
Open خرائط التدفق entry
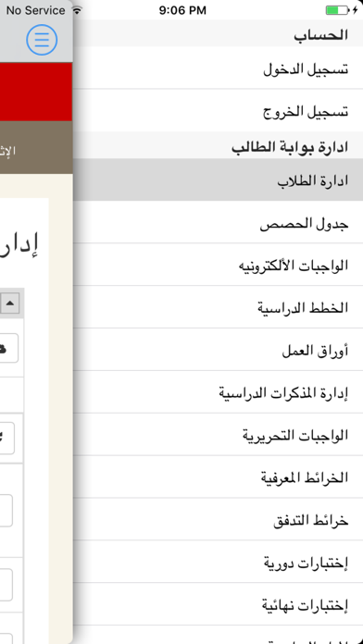[x=218, y=519]
